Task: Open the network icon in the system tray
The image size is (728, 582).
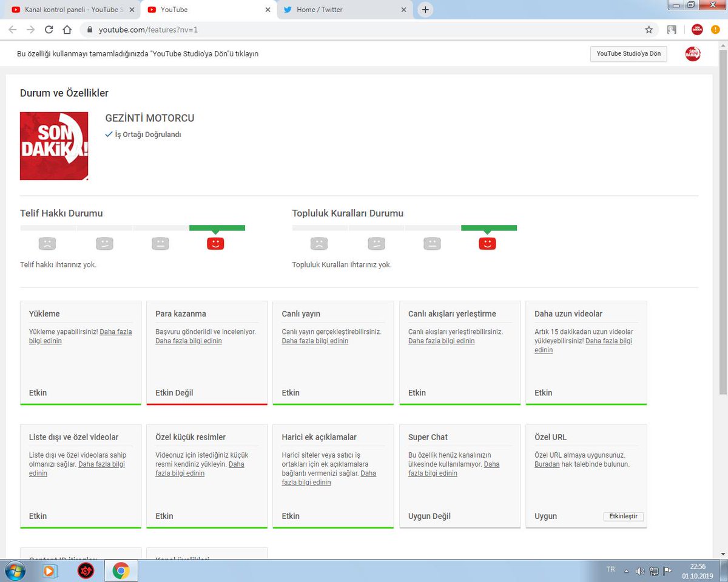Action: click(653, 571)
